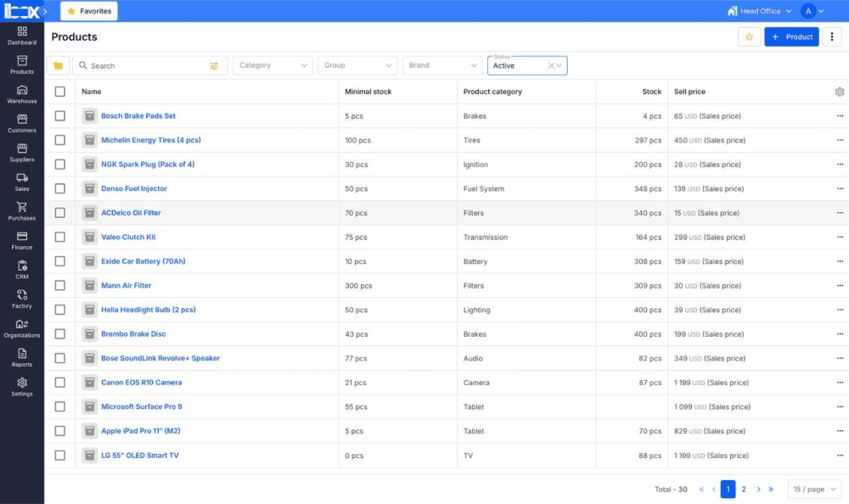Open Reports in the sidebar
Screen dimensions: 849x504
(22, 358)
